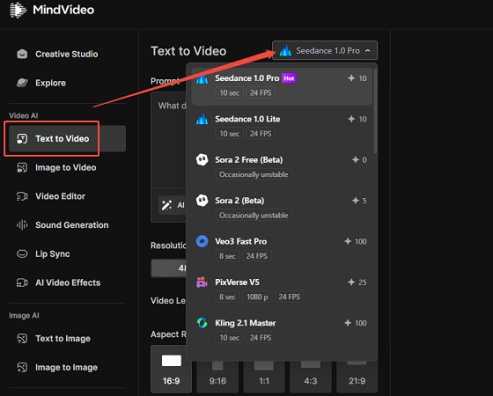Click the Creative Studio sidebar icon

click(22, 54)
